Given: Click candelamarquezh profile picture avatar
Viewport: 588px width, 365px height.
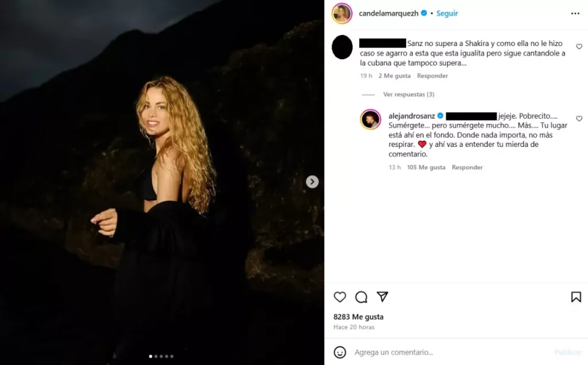Looking at the screenshot, I should (342, 13).
